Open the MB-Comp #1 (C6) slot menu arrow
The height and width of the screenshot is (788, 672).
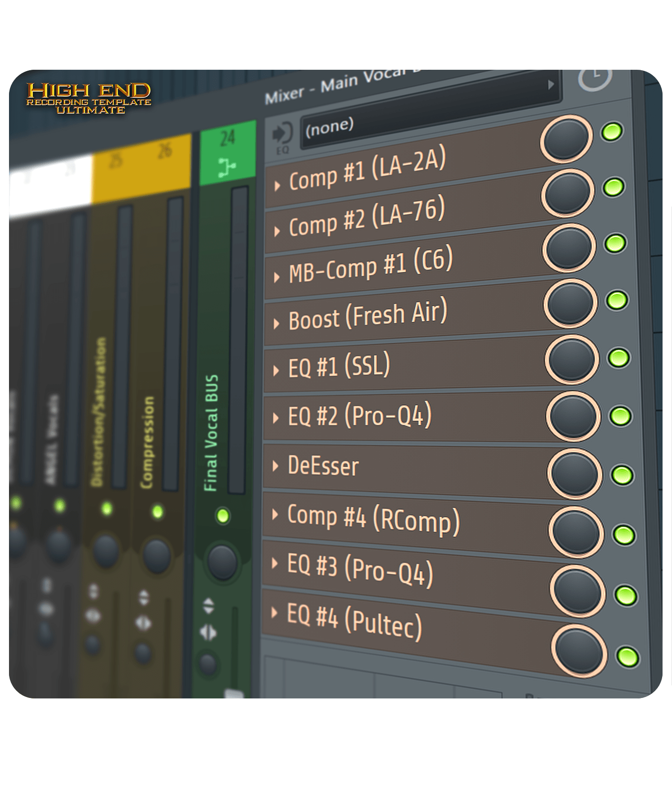tap(277, 277)
